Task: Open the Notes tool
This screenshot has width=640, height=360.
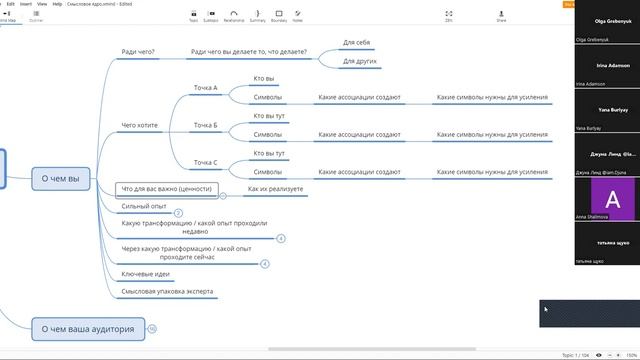Action: [x=298, y=16]
